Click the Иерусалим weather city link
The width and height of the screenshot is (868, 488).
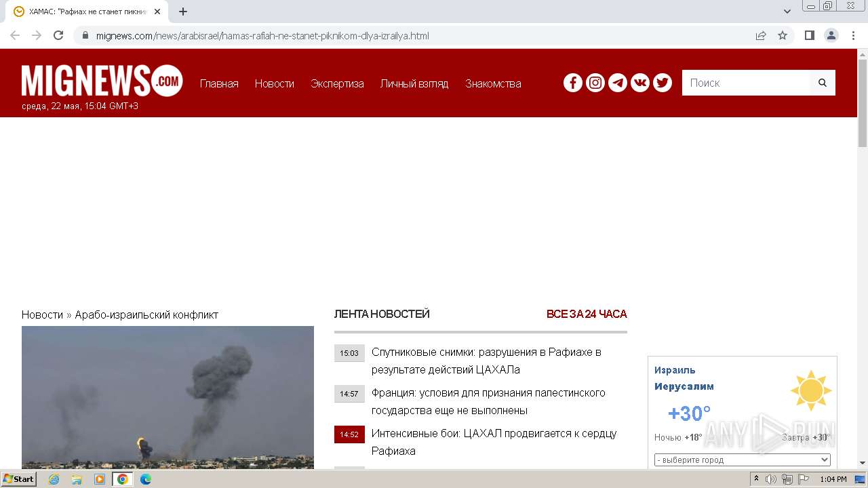click(684, 386)
